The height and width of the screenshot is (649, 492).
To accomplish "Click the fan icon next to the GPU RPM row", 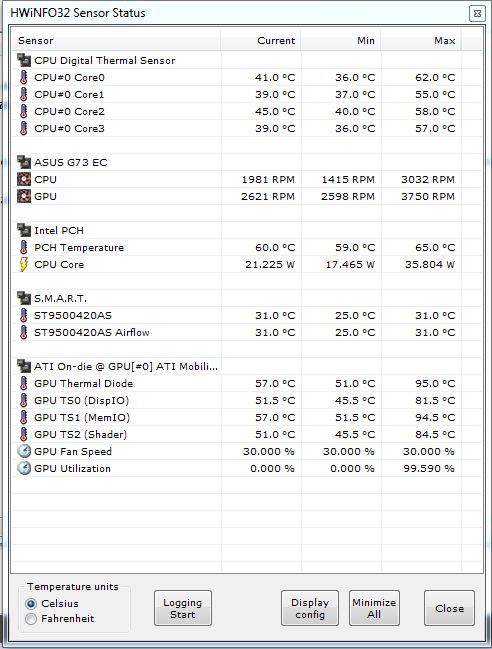I will point(24,197).
